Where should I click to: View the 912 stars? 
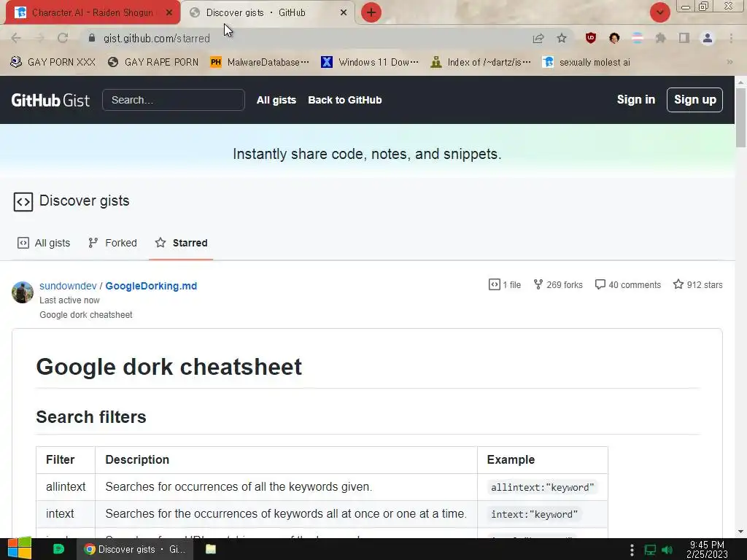click(698, 285)
